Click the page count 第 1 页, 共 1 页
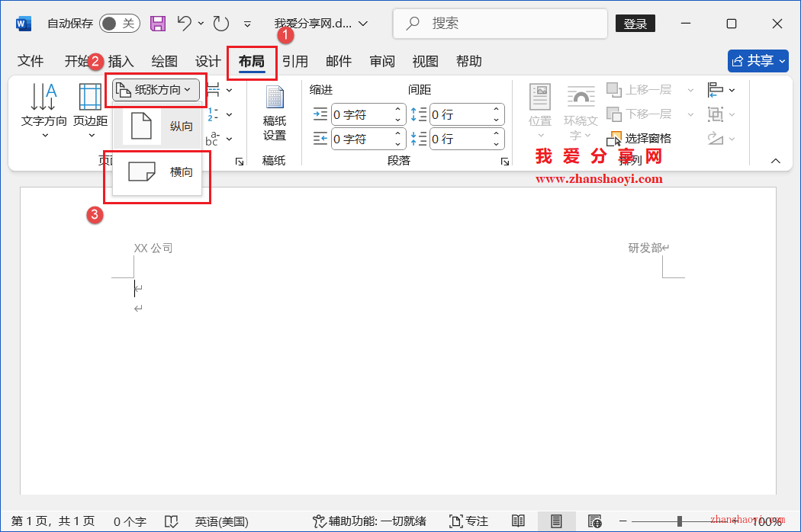Viewport: 801px width, 532px height. click(x=53, y=521)
